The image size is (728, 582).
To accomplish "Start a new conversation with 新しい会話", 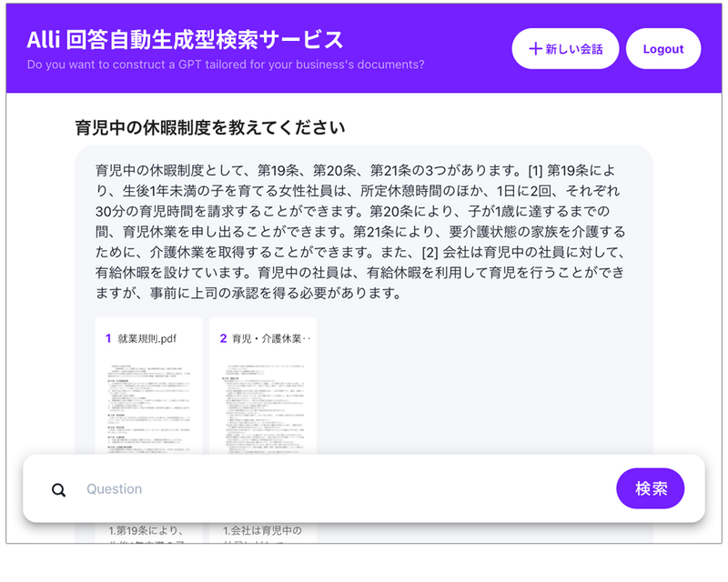I will [x=564, y=48].
